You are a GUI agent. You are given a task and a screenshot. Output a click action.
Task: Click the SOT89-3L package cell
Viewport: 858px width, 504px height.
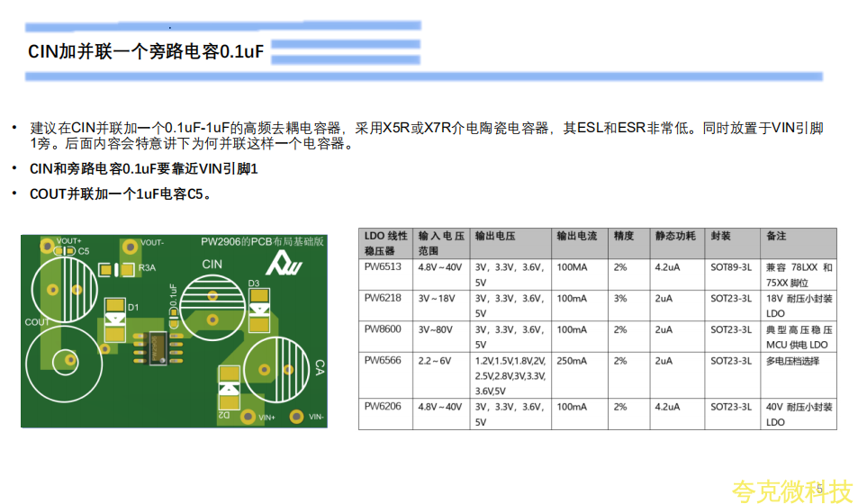pyautogui.click(x=730, y=267)
